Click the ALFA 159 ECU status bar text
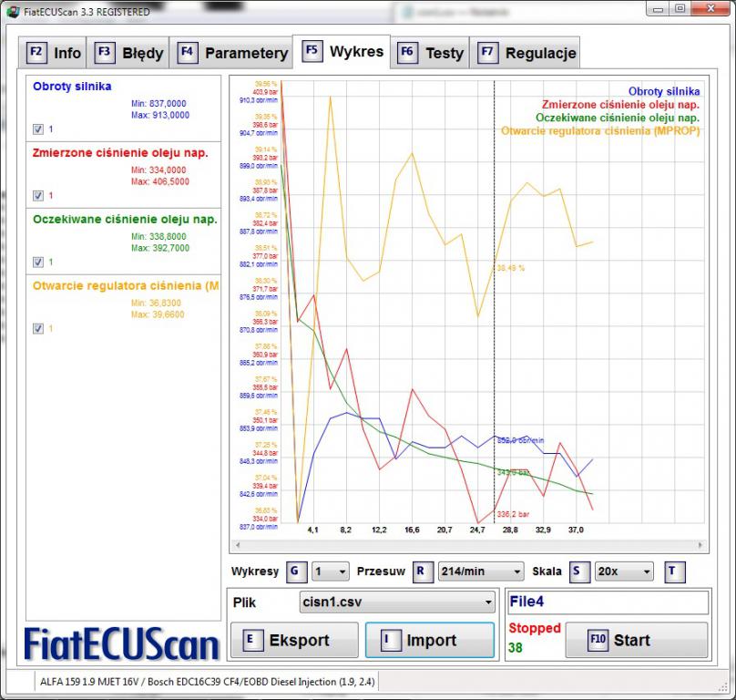736x700 pixels. 207,682
